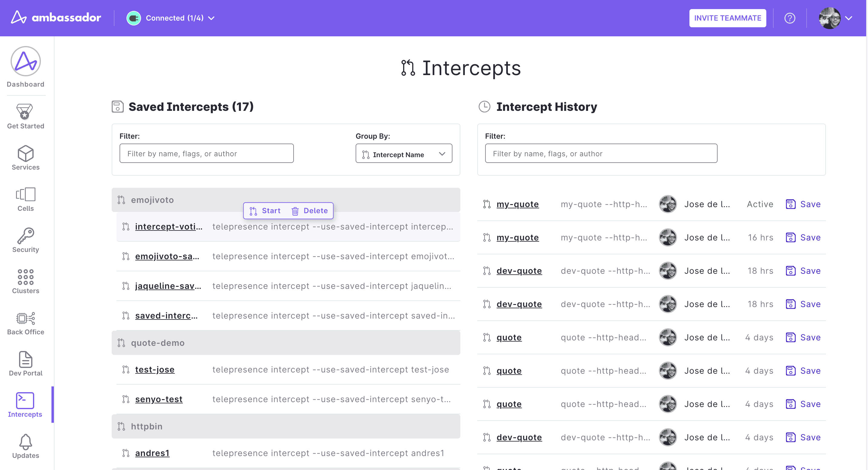Click the Intercept History clock icon

pos(485,107)
